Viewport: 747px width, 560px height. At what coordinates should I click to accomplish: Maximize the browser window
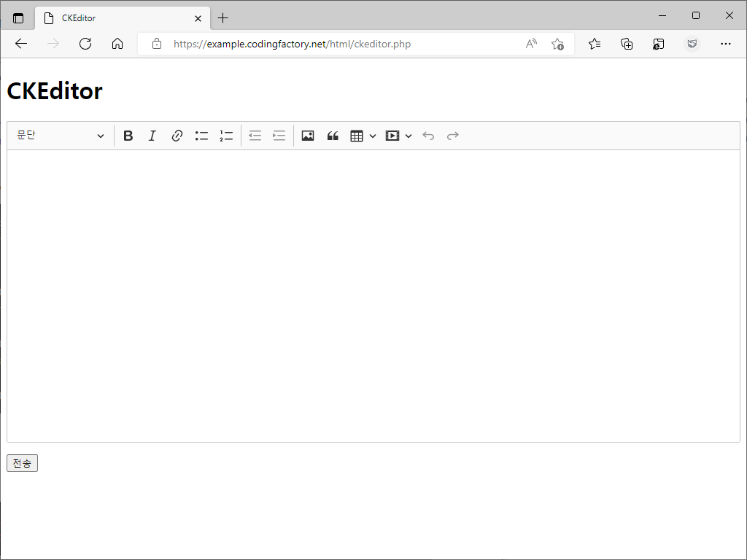(x=695, y=15)
